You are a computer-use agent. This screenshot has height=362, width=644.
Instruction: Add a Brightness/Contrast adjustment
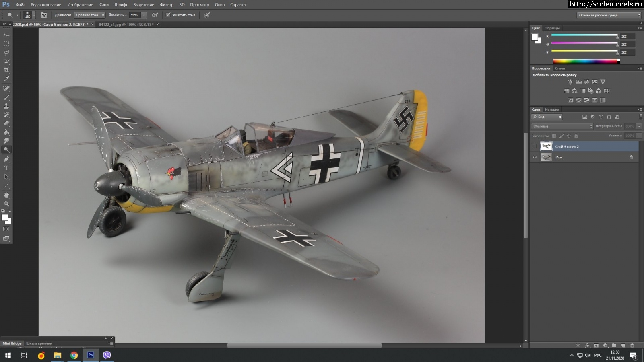[570, 82]
